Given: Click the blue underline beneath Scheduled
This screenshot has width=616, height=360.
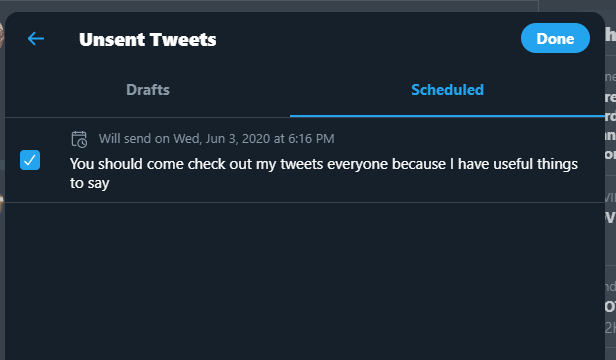Looking at the screenshot, I should click(x=447, y=116).
